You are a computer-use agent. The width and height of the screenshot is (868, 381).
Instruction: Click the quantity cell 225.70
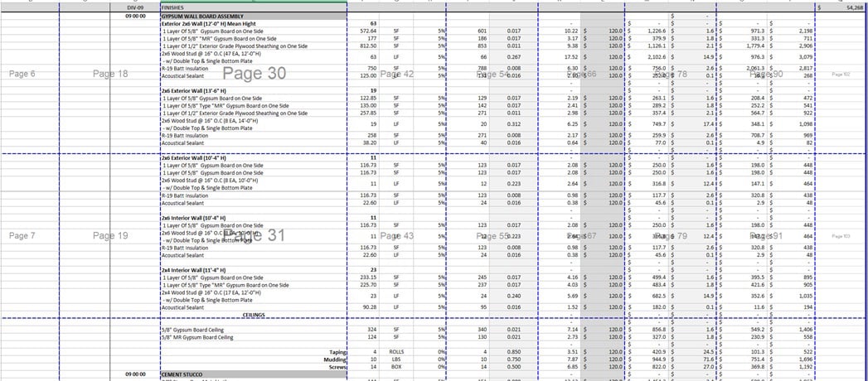pos(364,285)
